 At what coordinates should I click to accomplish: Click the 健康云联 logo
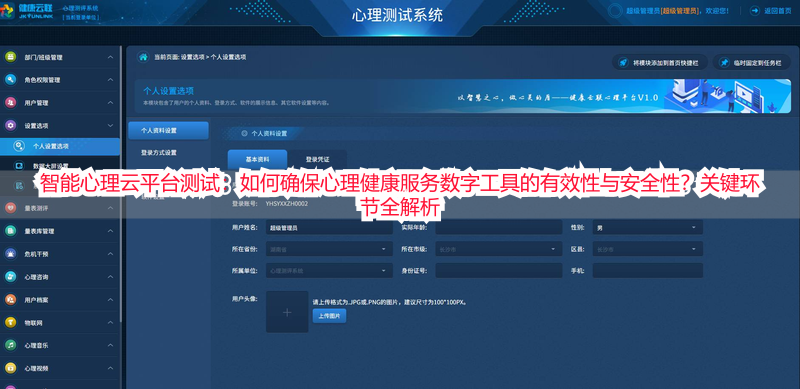pyautogui.click(x=28, y=11)
